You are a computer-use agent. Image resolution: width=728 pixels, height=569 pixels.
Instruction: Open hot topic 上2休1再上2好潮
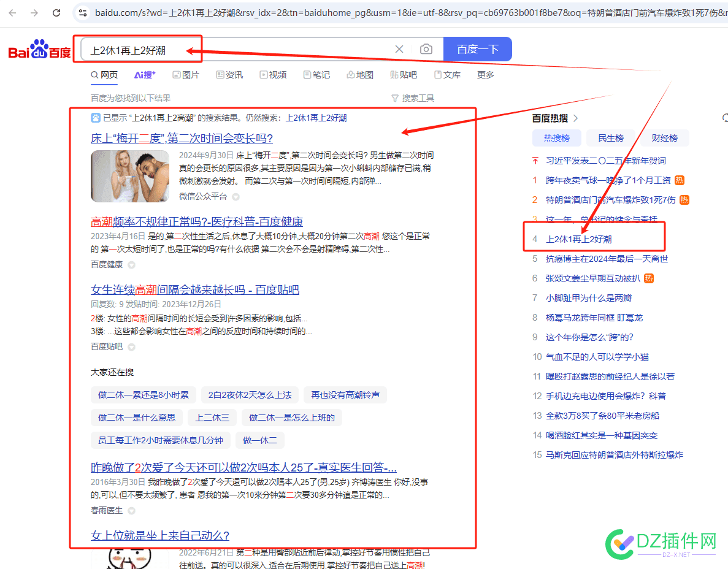(579, 240)
